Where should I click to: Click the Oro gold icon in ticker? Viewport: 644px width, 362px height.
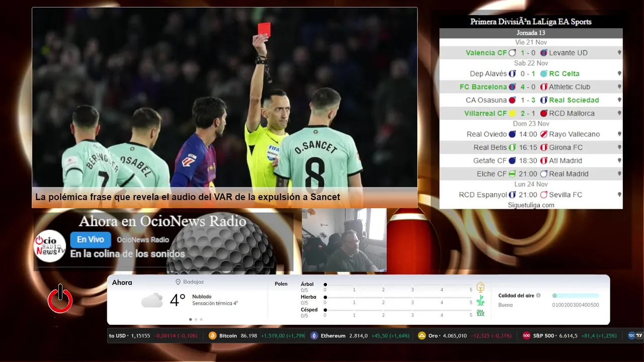pos(422,335)
